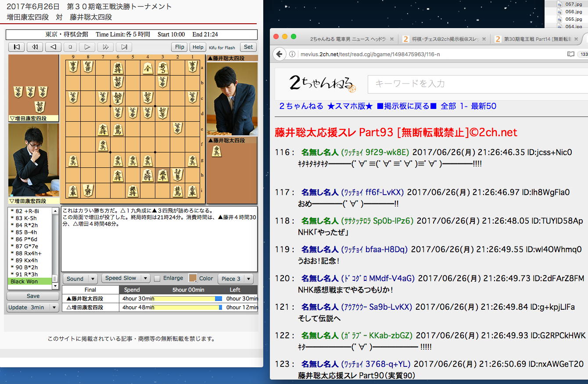588x384 pixels.
Task: Open the Update 3min interval dropdown
Action: 33,308
